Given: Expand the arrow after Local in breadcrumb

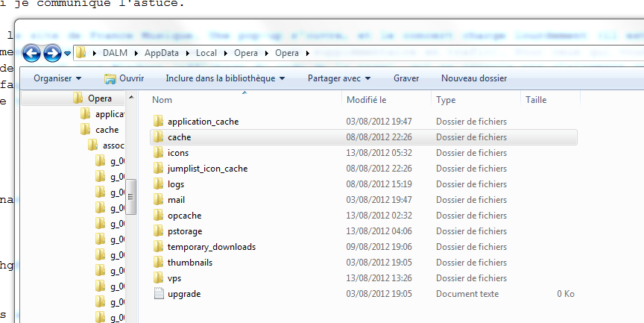Looking at the screenshot, I should pyautogui.click(x=226, y=53).
